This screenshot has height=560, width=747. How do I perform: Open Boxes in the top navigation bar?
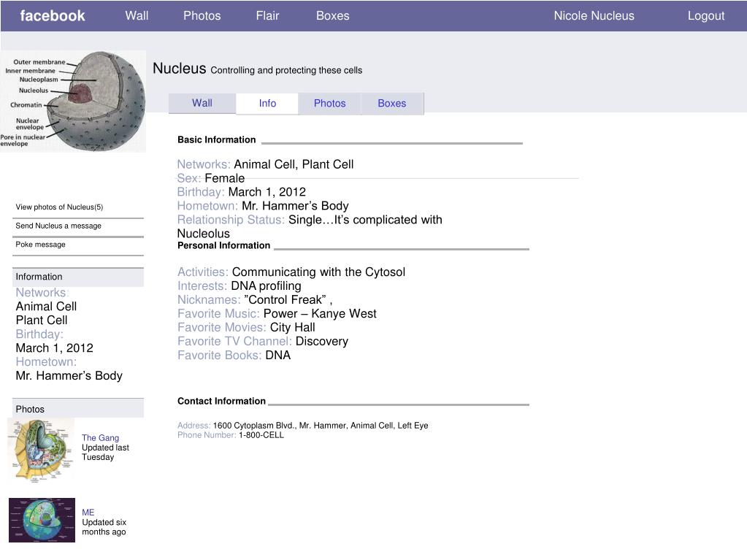click(332, 16)
